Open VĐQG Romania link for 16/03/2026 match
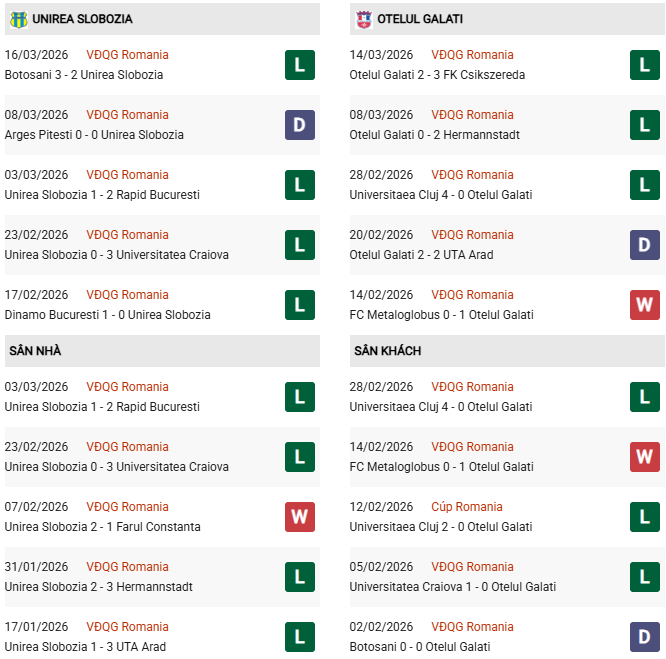Viewport: 666px width, 659px height. [x=127, y=55]
